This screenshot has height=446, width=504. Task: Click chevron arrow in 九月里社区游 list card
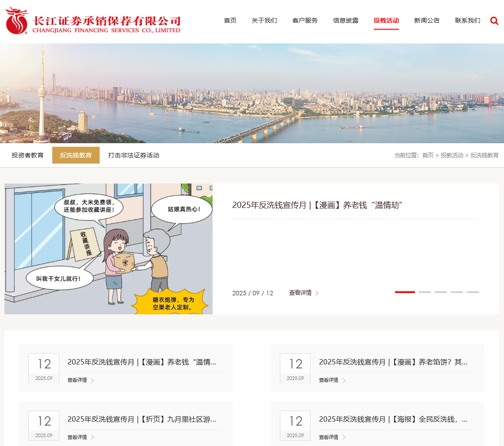92,438
